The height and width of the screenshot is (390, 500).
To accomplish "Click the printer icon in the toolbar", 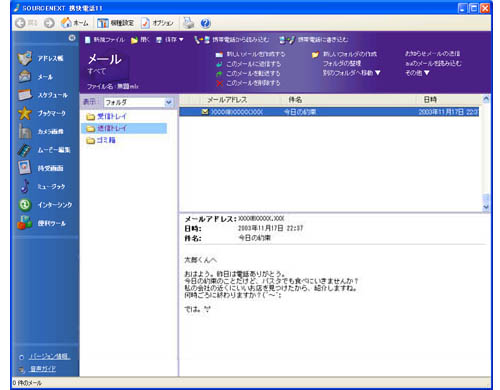I will (188, 23).
